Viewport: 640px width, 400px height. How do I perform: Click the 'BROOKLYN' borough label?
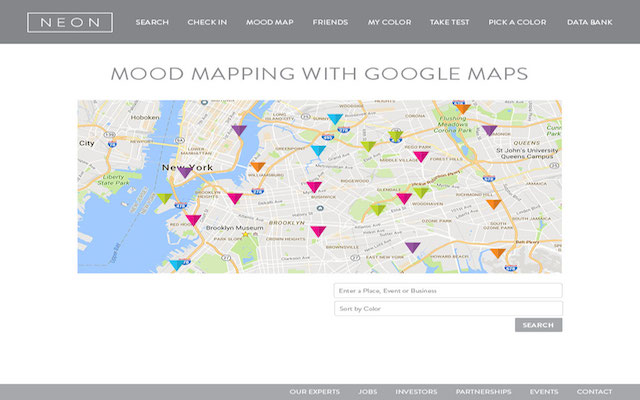(x=287, y=223)
